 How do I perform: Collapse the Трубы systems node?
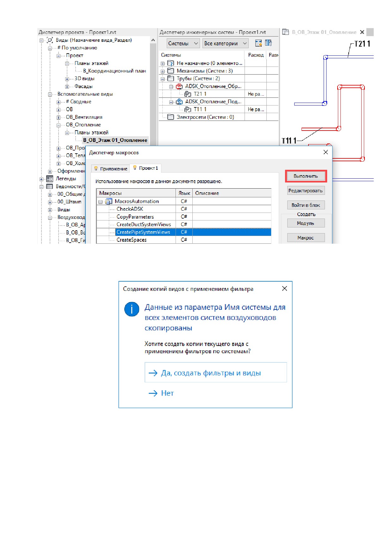click(163, 79)
